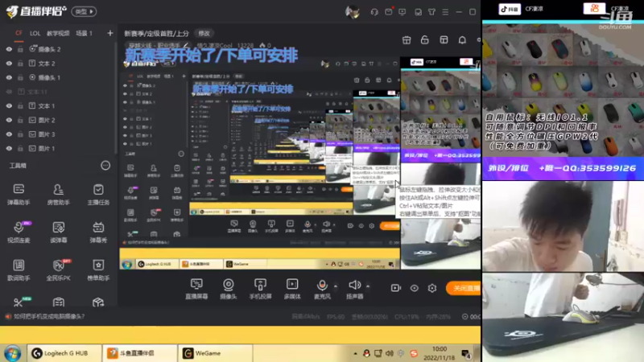Add a 摄像头 camera source

tap(229, 289)
